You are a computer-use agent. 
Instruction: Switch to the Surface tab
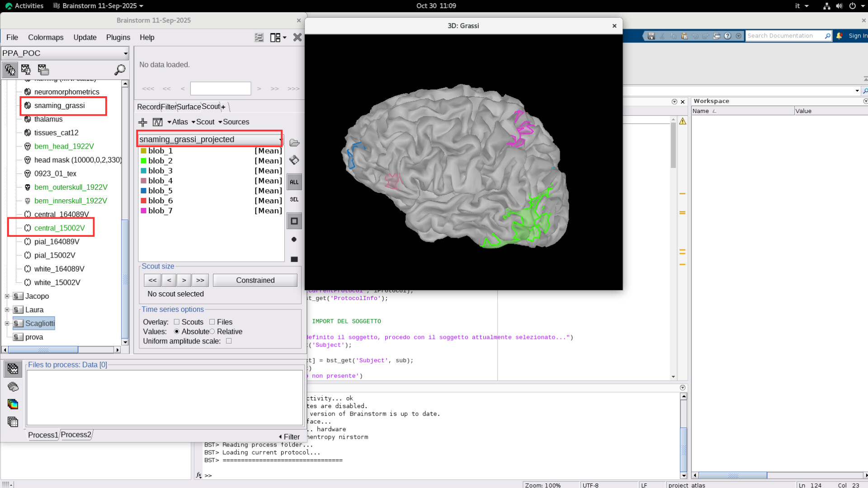[x=189, y=107]
